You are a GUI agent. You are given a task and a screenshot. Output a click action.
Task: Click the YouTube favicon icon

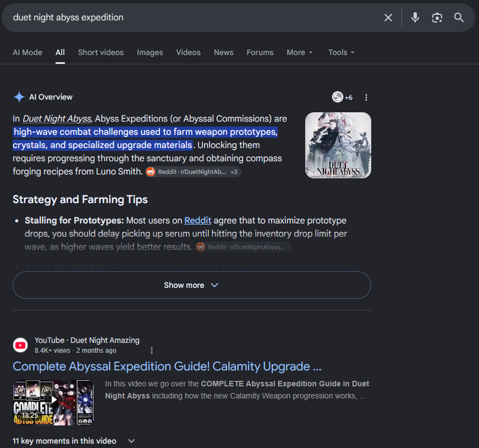coord(20,345)
